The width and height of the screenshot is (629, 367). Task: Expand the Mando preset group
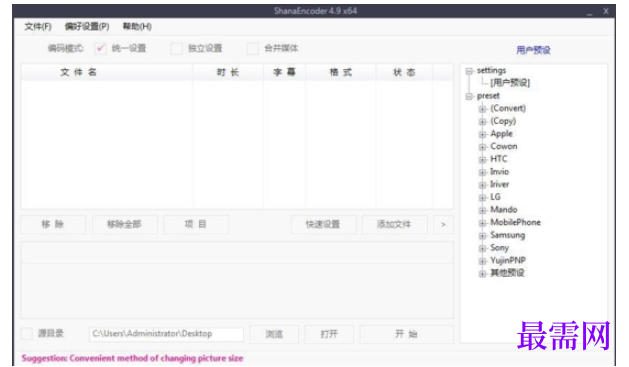pos(482,210)
